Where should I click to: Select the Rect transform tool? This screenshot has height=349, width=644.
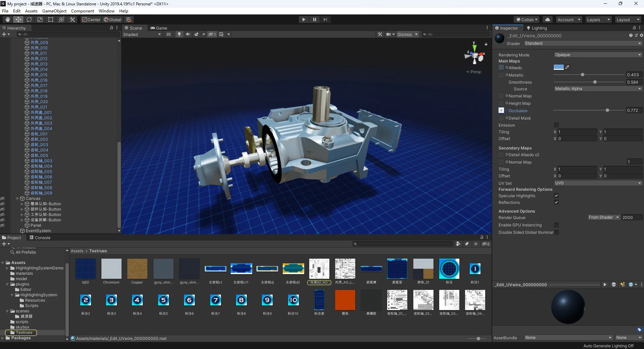(51, 19)
